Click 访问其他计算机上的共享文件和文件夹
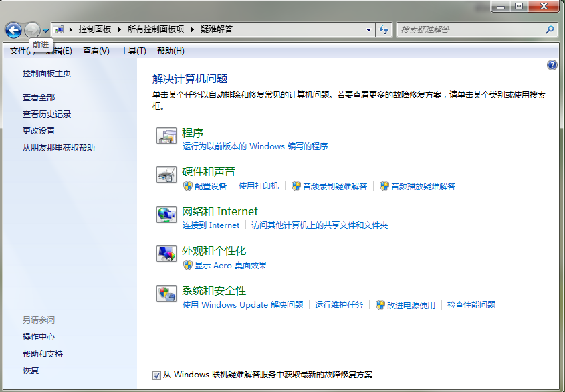The width and height of the screenshot is (565, 392). pos(320,225)
